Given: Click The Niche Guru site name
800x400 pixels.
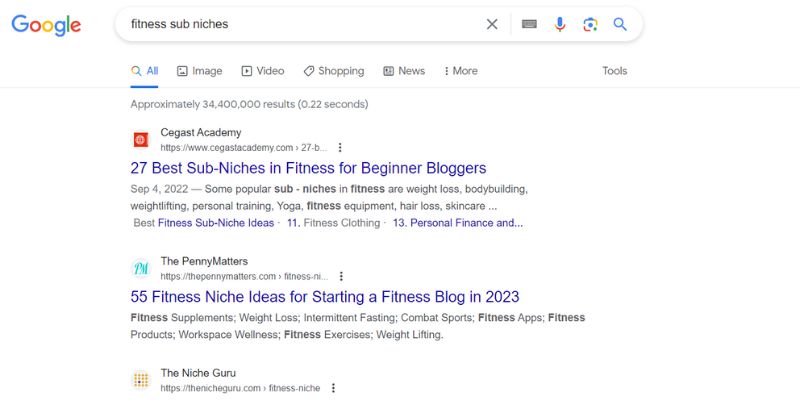Looking at the screenshot, I should pyautogui.click(x=198, y=373).
